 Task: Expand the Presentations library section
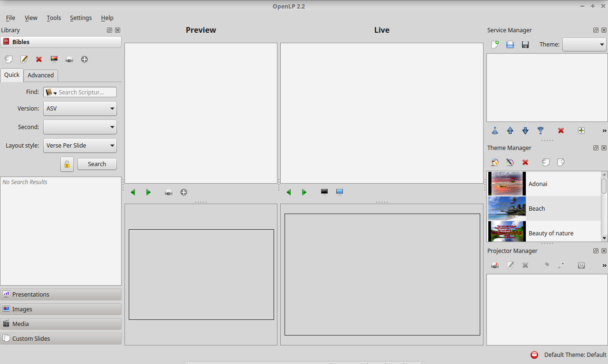[61, 295]
